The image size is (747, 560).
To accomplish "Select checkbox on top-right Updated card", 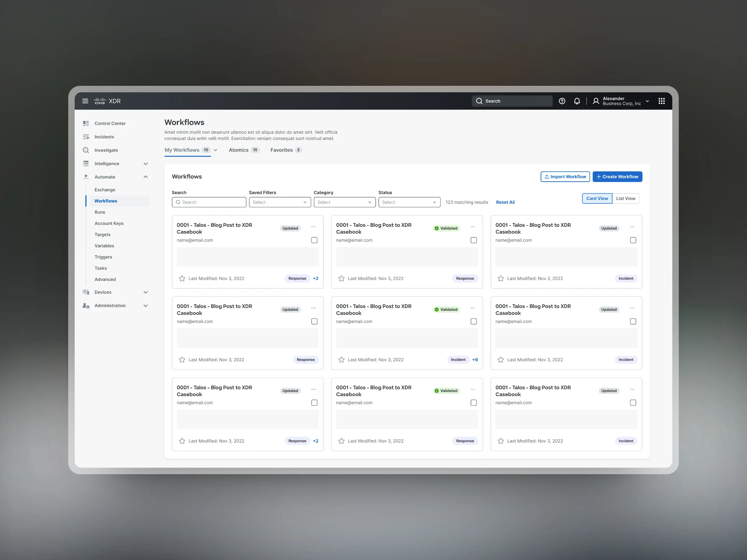I will click(x=633, y=240).
